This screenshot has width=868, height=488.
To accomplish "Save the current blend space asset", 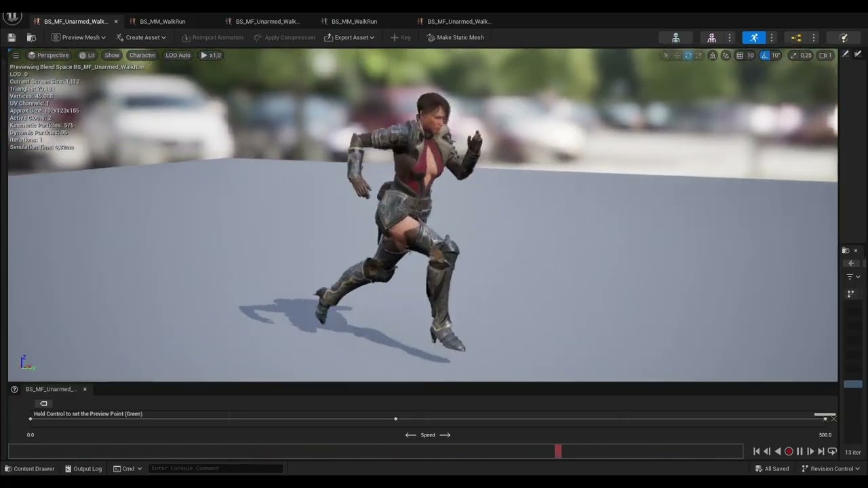I will pos(12,37).
